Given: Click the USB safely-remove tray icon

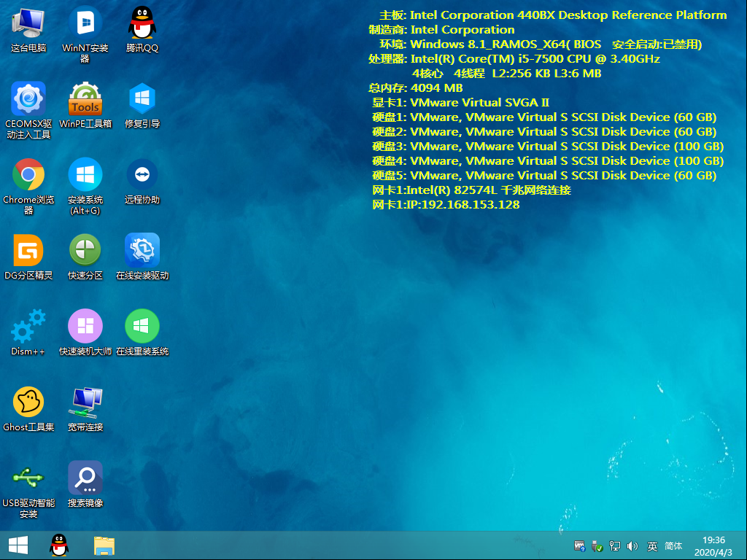Looking at the screenshot, I should tap(597, 546).
